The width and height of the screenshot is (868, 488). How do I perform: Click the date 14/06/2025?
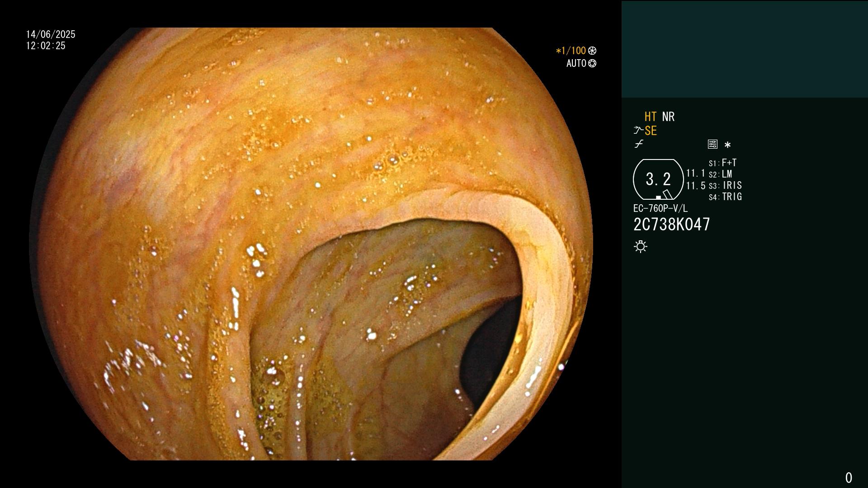pyautogui.click(x=51, y=34)
